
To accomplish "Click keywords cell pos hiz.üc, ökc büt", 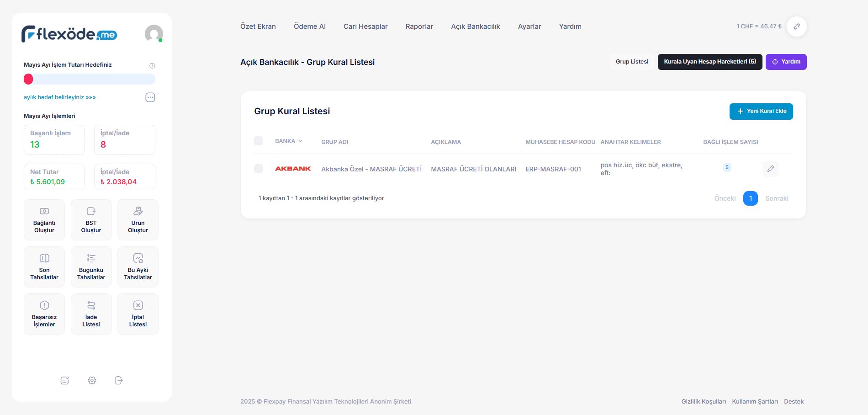I will (x=641, y=169).
